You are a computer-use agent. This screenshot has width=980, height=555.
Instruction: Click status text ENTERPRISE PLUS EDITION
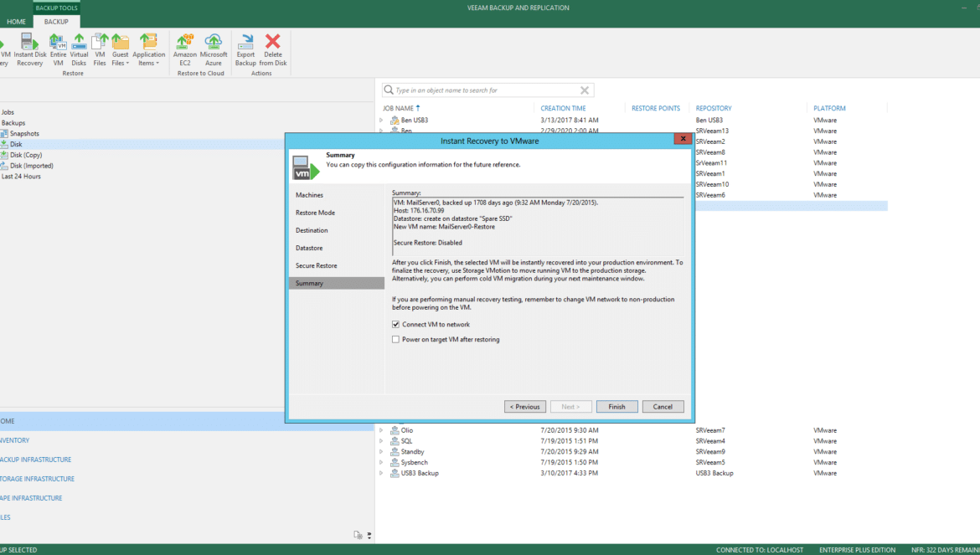click(x=857, y=550)
